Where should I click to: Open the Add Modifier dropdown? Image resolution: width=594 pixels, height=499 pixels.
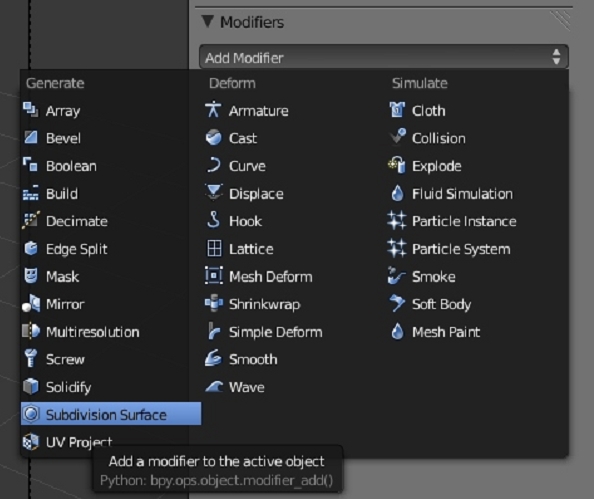pos(383,57)
